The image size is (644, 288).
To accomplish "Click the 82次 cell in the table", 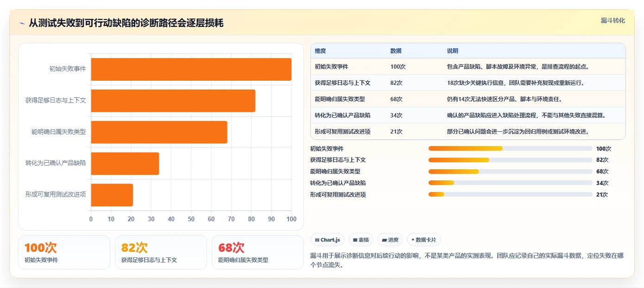I will pos(396,83).
